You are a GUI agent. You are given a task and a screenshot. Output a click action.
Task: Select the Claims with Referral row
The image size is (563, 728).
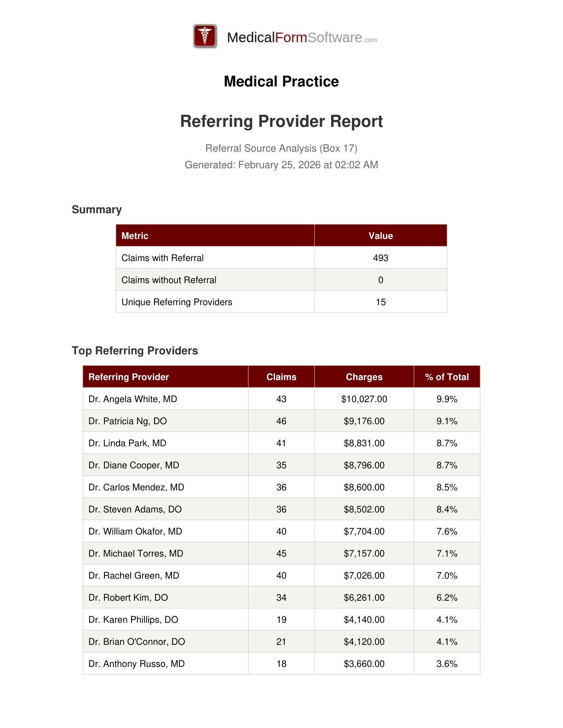coord(162,258)
